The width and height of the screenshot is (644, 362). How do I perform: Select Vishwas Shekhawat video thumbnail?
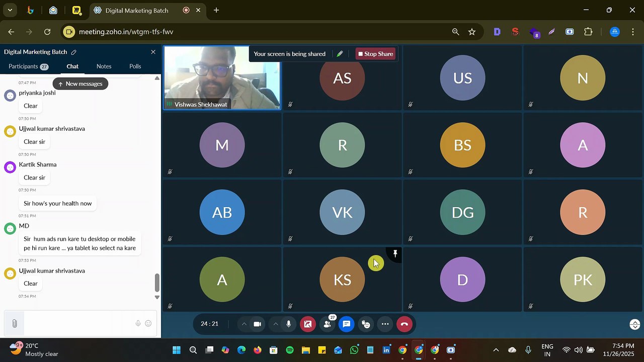pyautogui.click(x=222, y=77)
